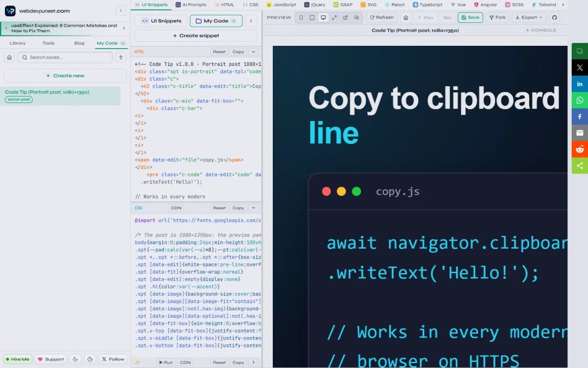Open CDN options for JS
This screenshot has width=588, height=368.
pyautogui.click(x=185, y=363)
